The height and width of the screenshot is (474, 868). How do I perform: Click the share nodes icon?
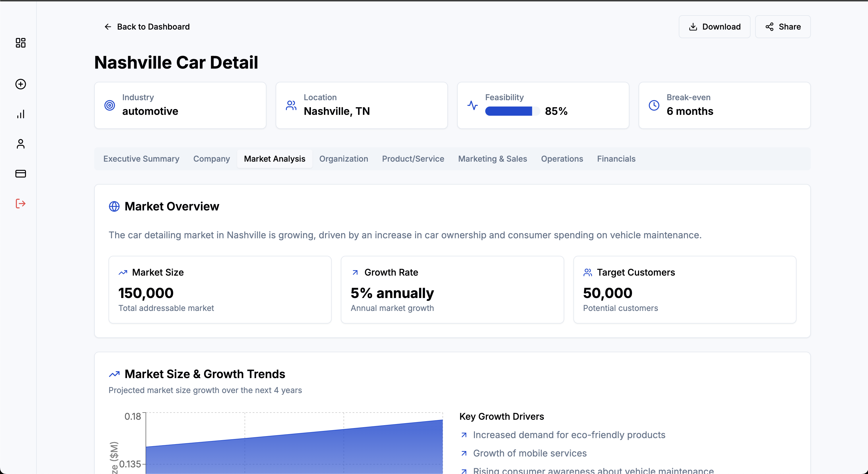(770, 27)
